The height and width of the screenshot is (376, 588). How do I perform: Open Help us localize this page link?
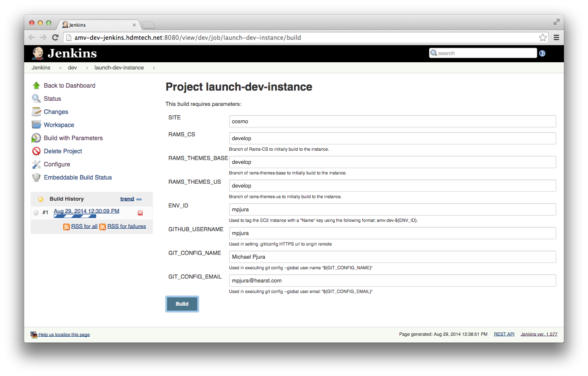(64, 335)
